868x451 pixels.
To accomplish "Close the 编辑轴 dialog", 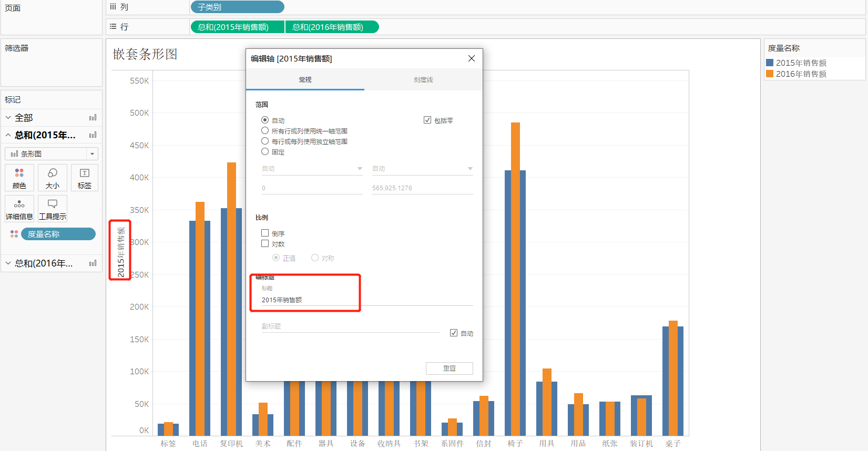I will 472,58.
